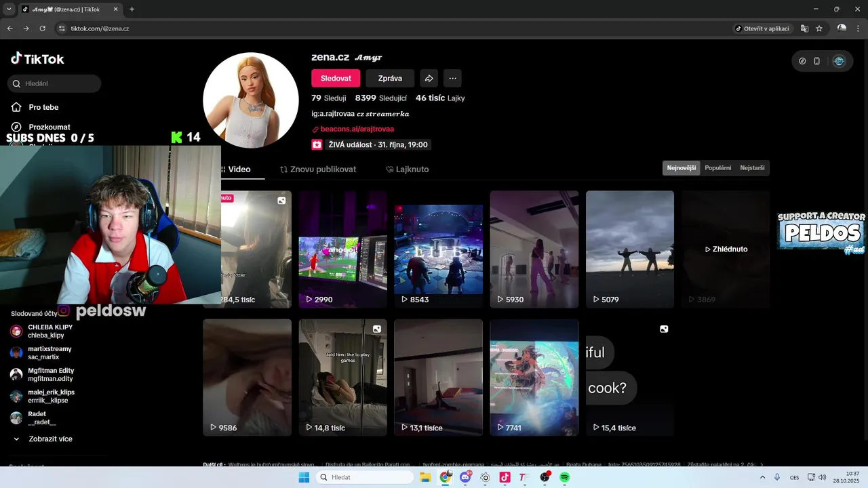Open File Explorer from the taskbar
The image size is (868, 488).
[425, 477]
